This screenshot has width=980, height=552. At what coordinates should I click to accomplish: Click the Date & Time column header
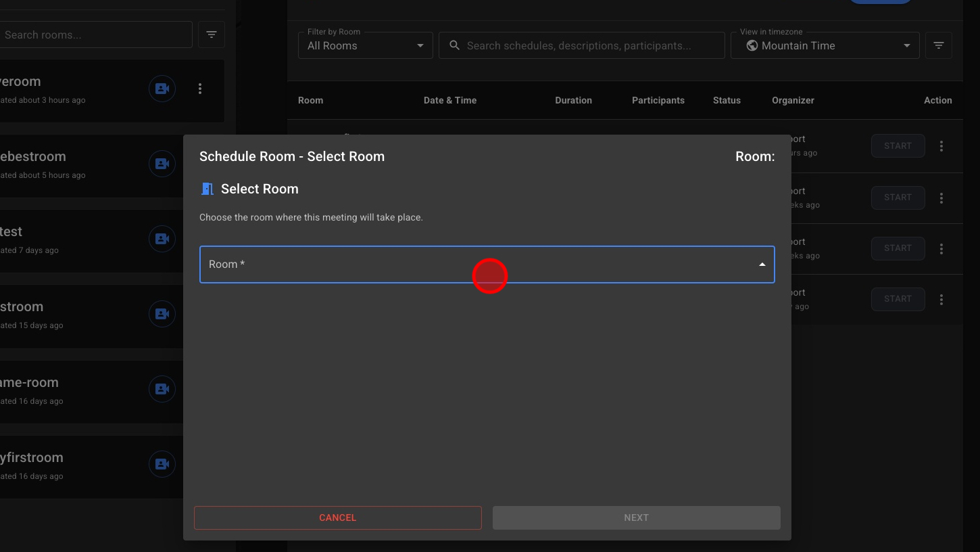[450, 100]
